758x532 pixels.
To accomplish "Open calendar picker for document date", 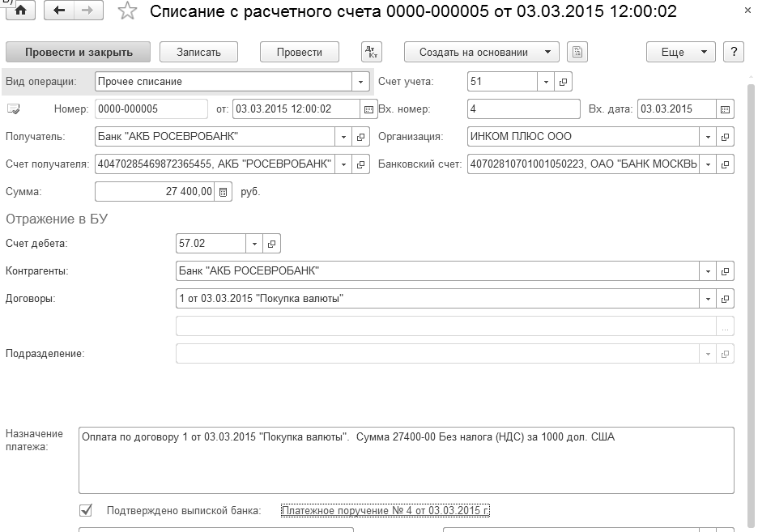I will [x=368, y=109].
